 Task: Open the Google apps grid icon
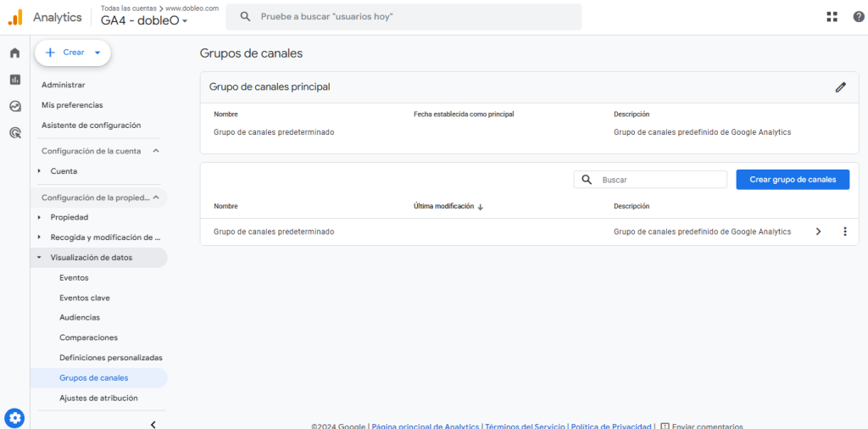[832, 17]
